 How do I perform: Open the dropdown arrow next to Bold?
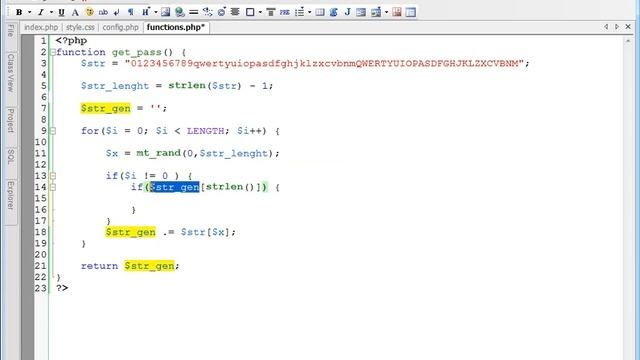point(29,12)
